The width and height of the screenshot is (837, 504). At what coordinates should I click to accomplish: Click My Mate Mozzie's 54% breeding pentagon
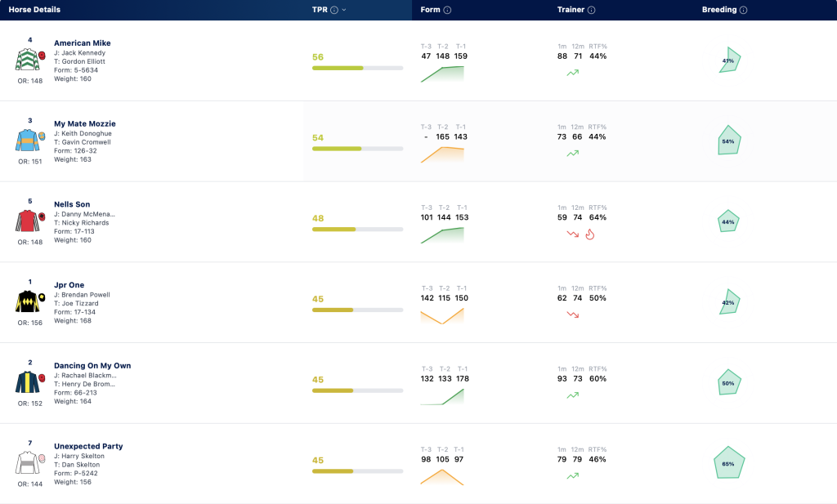(x=729, y=140)
